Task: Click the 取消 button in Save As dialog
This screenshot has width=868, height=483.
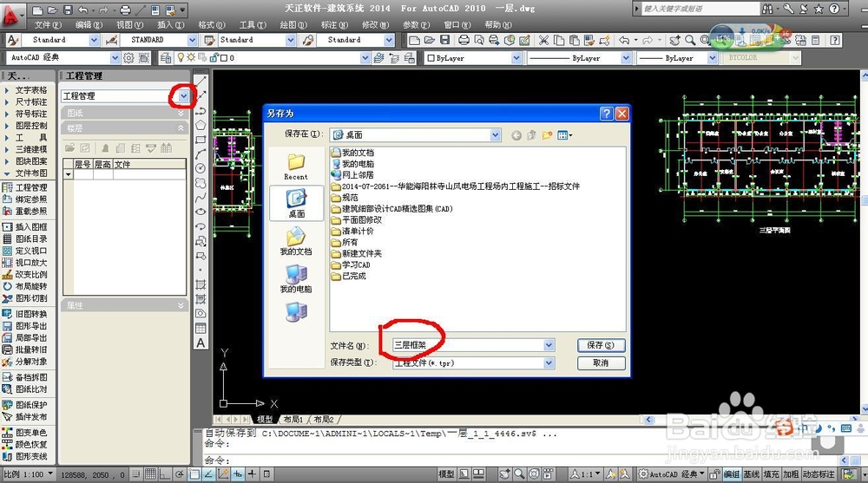Action: pyautogui.click(x=602, y=363)
